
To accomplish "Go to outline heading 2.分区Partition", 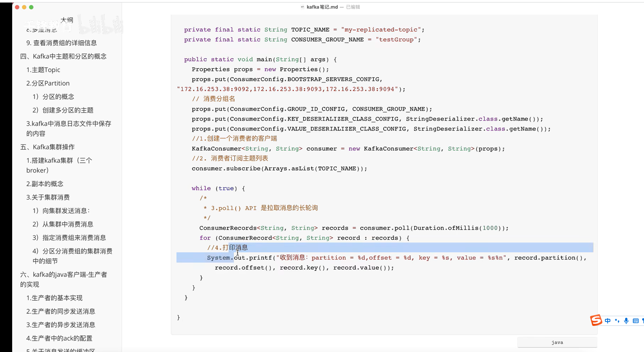I will pos(48,83).
